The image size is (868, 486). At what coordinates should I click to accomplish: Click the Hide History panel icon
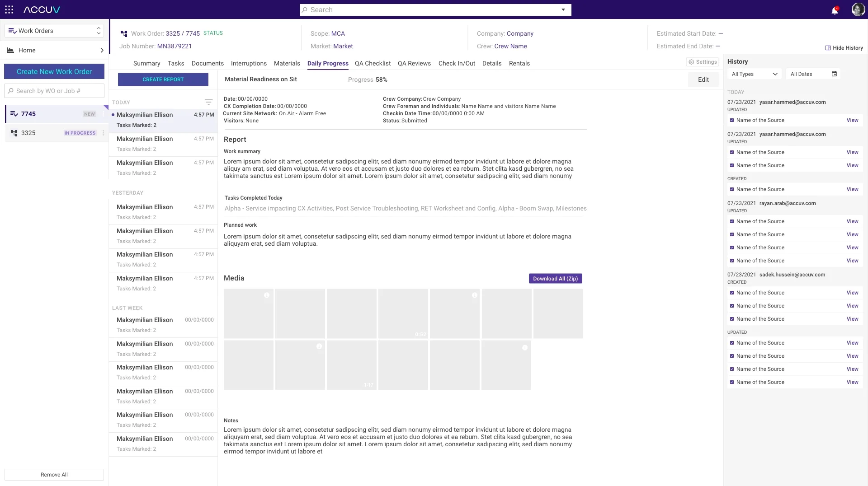click(828, 48)
